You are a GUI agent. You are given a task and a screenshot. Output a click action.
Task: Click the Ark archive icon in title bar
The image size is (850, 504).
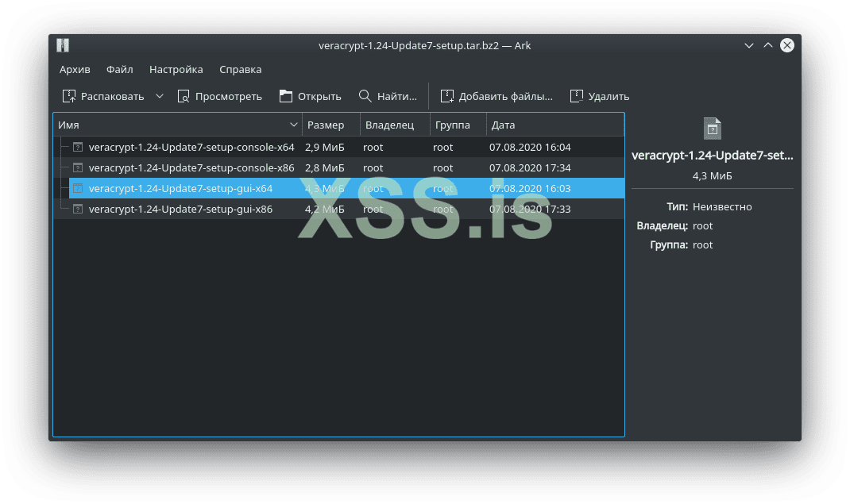pos(63,45)
